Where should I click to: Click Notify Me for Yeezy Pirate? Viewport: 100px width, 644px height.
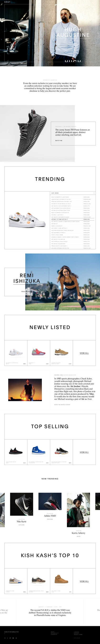[59, 141]
